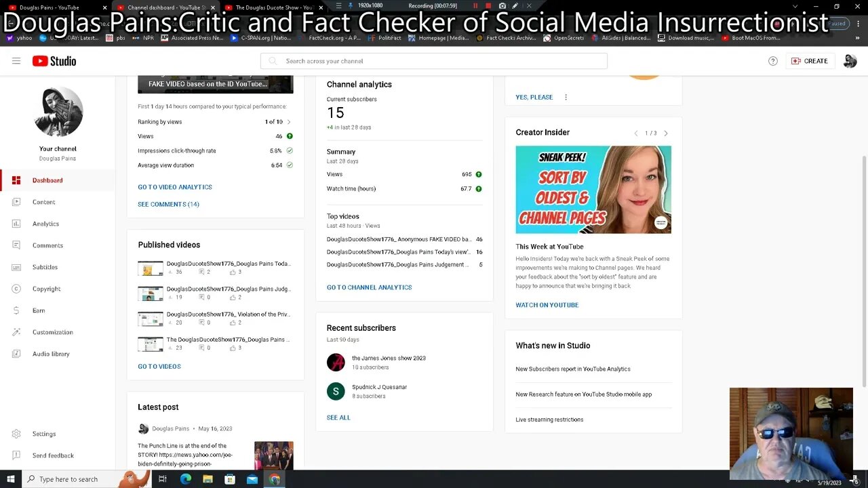Viewport: 868px width, 488px height.
Task: Open File Explorer on taskbar
Action: [208, 479]
